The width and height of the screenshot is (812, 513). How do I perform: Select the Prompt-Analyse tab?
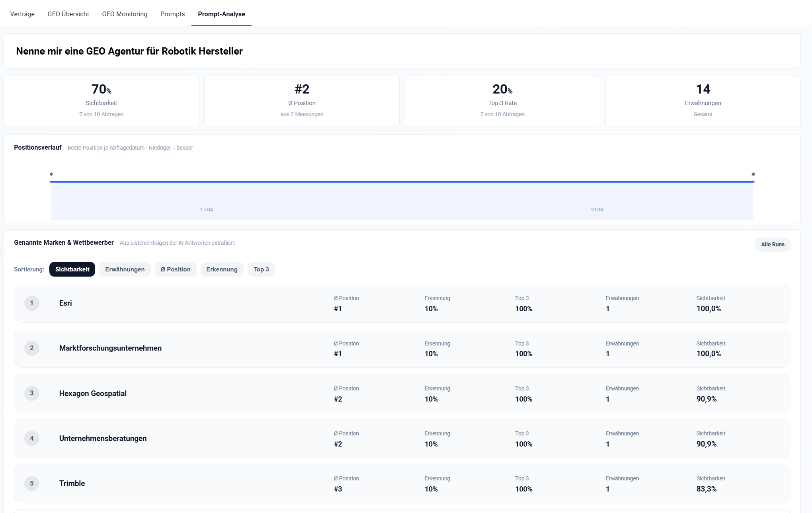tap(221, 14)
